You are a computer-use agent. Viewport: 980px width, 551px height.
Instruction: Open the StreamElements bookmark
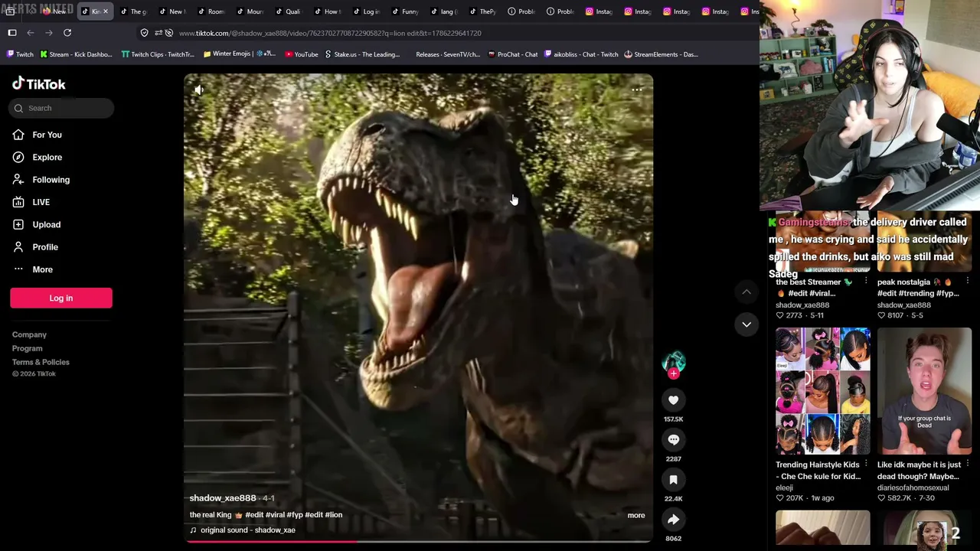click(x=661, y=54)
